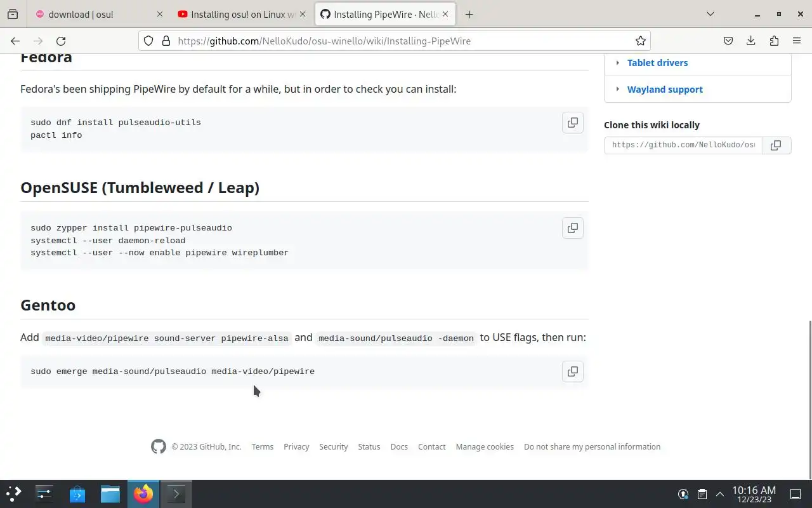Open the Privacy footer link
Viewport: 812px width, 508px height.
pyautogui.click(x=296, y=446)
